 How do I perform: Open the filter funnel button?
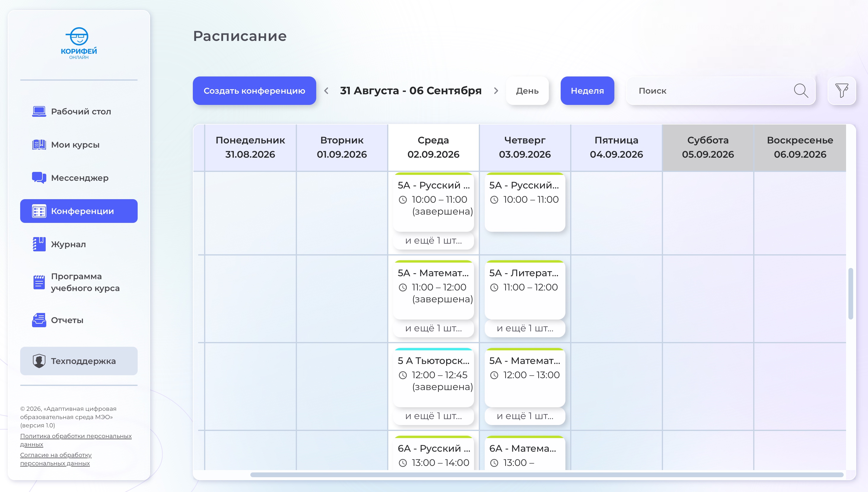tap(842, 91)
